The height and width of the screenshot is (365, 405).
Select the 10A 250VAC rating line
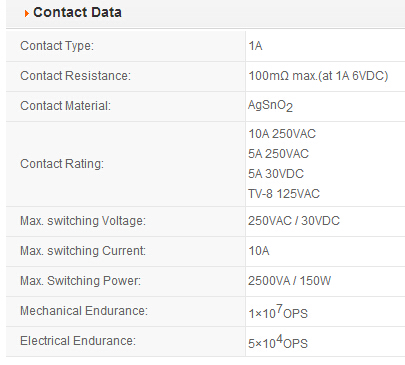282,134
